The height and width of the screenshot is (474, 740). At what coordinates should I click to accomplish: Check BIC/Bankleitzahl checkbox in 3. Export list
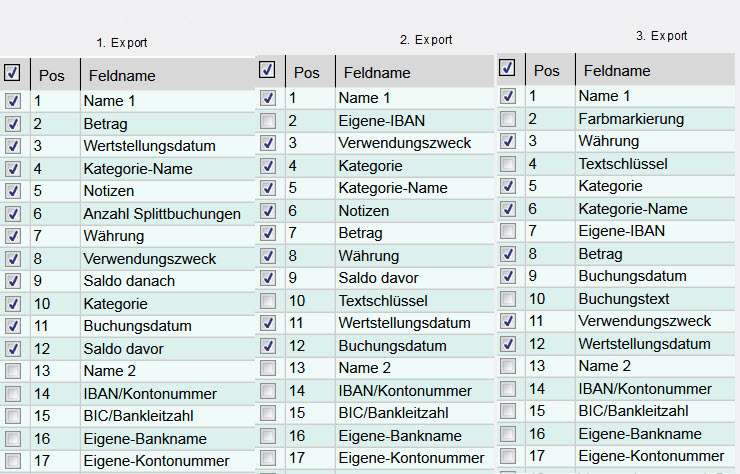tap(508, 411)
